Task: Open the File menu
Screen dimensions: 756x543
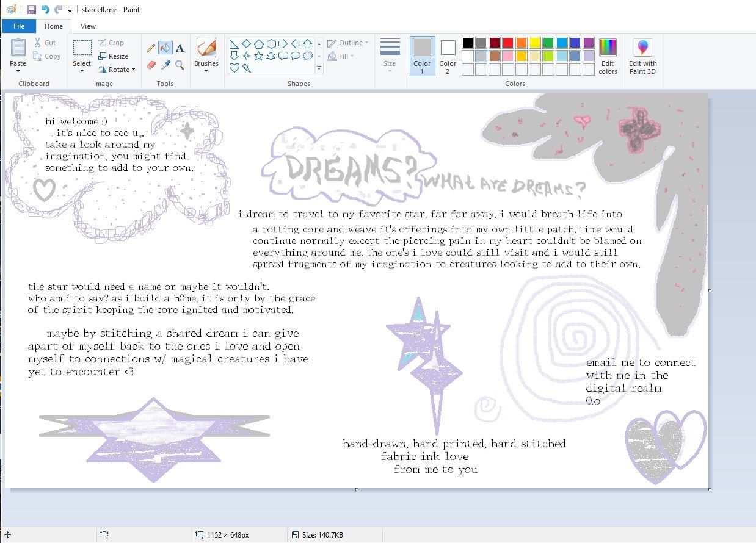Action: [19, 26]
